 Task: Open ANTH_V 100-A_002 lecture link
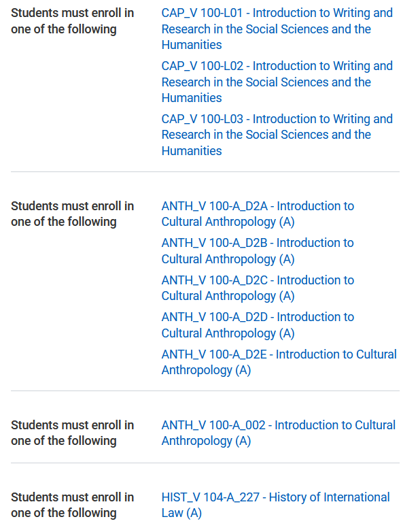279,433
